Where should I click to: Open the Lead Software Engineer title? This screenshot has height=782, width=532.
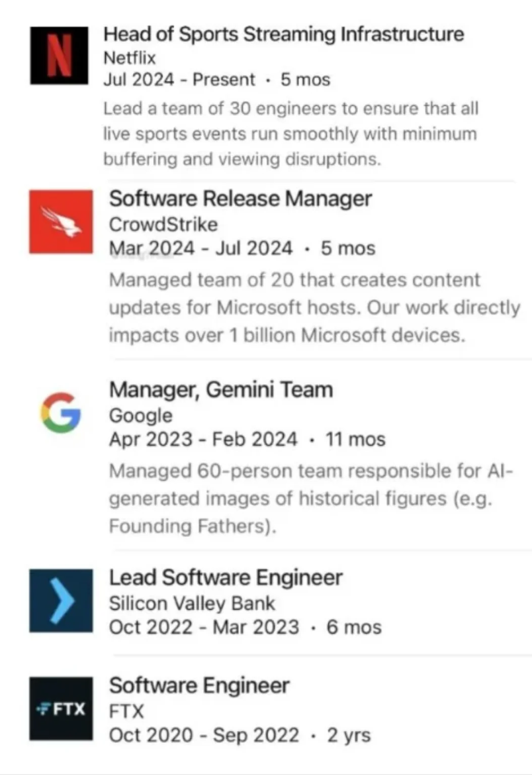(226, 577)
